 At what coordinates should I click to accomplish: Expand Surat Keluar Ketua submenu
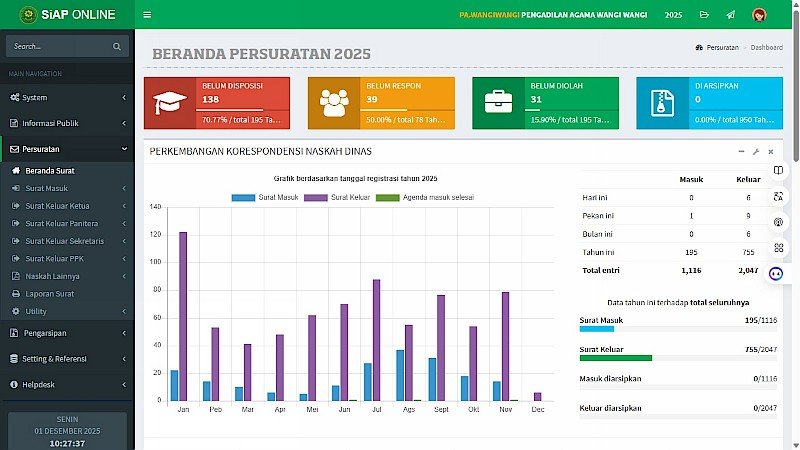tap(66, 206)
